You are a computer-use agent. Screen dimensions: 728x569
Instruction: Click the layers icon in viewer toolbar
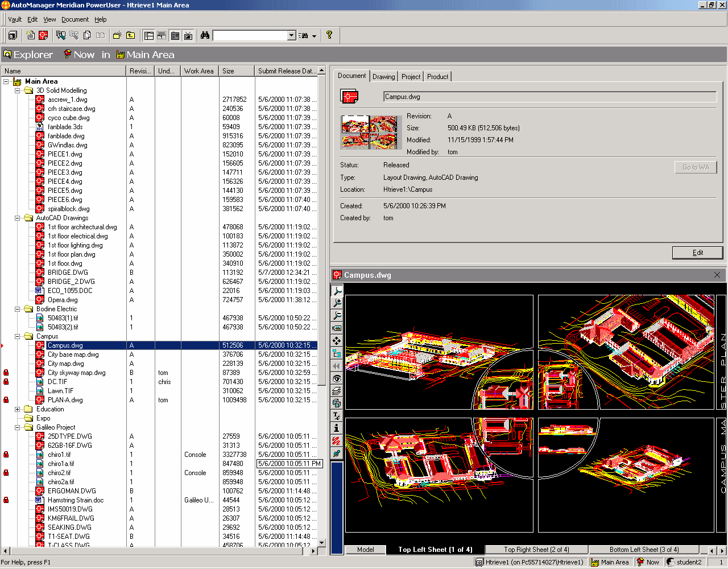337,391
